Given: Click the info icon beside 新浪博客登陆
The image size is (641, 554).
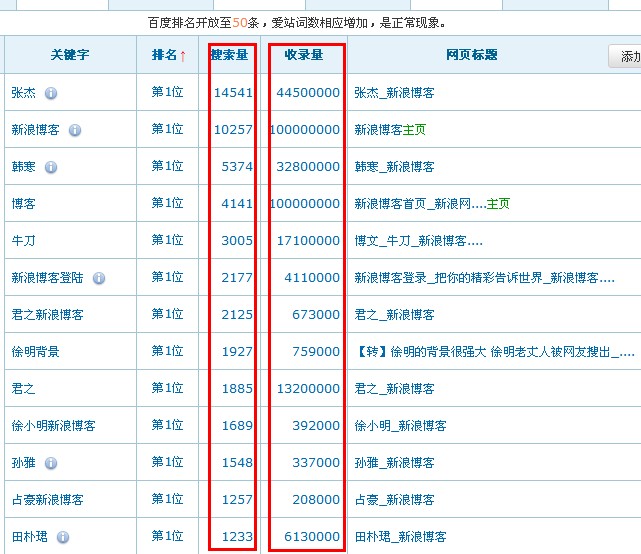Looking at the screenshot, I should tap(99, 278).
